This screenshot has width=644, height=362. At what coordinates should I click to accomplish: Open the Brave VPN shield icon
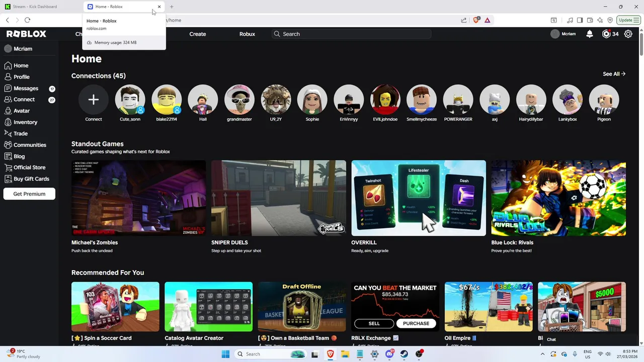(x=610, y=20)
